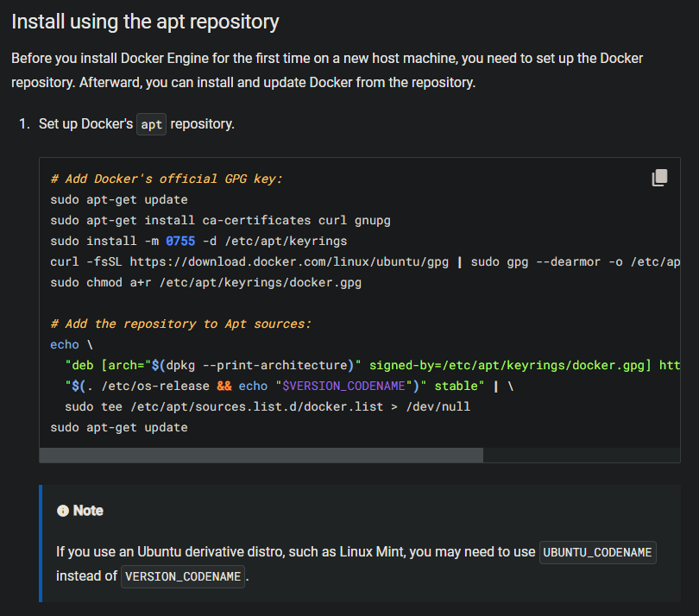Click the paragraph starting "Before you install Docker Engine"

[x=327, y=71]
